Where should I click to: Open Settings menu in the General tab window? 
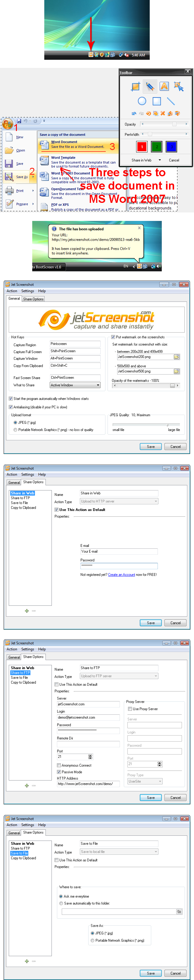pyautogui.click(x=28, y=291)
